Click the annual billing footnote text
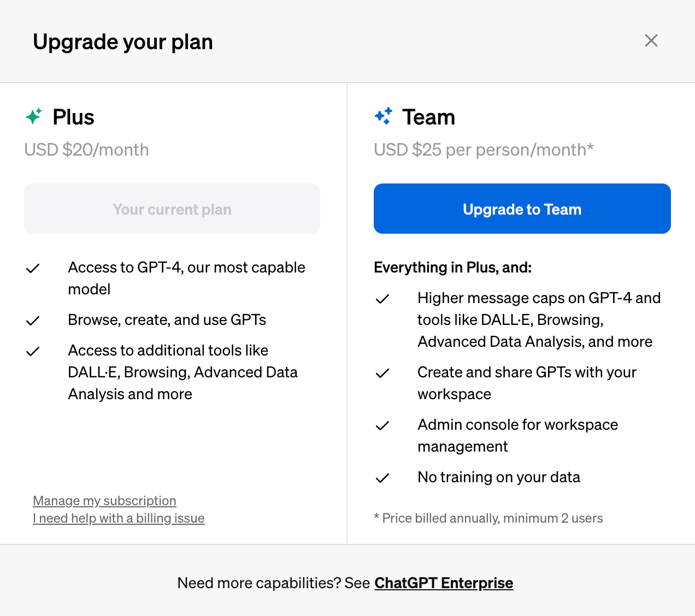This screenshot has height=616, width=695. 488,518
